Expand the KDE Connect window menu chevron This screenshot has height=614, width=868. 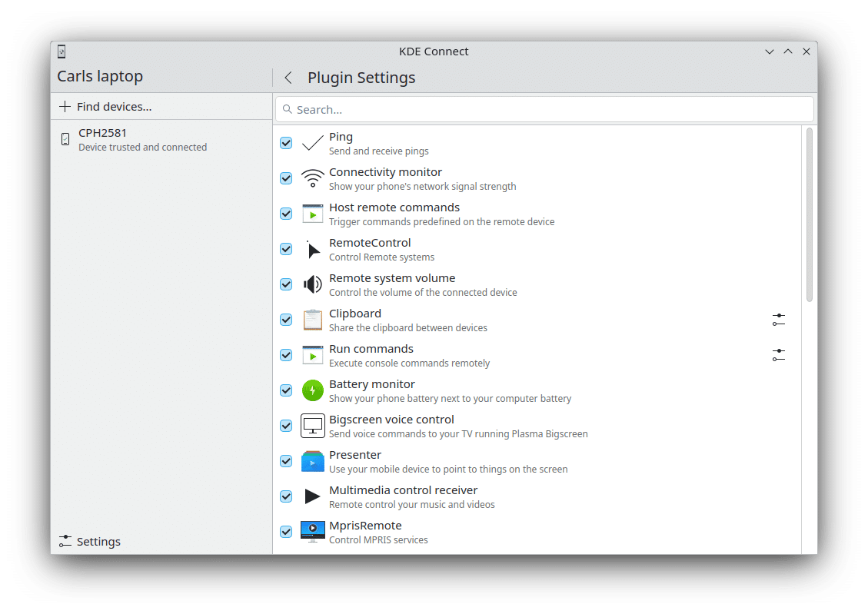pos(769,51)
